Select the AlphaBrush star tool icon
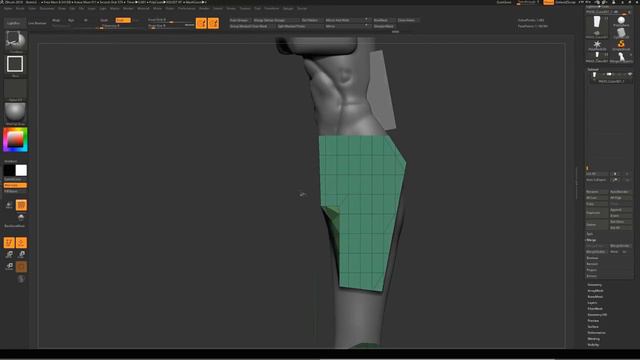Screen dimensions: 640x360 (x=597, y=45)
